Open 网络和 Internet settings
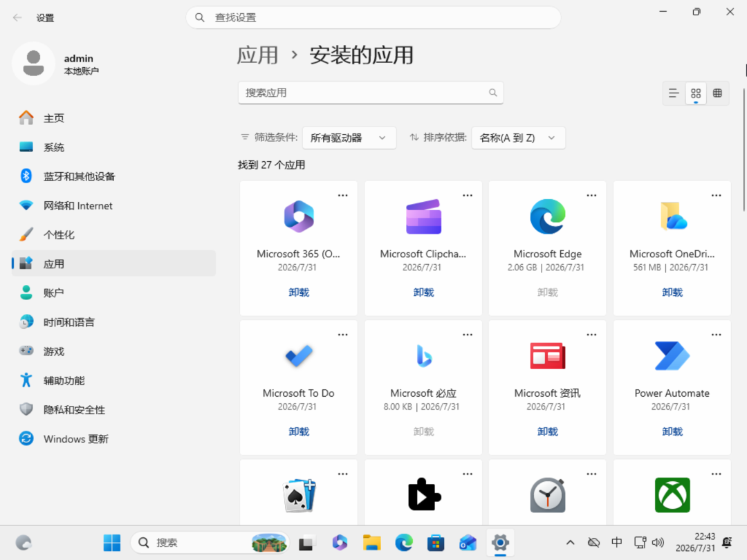Viewport: 747px width, 560px height. point(113,206)
